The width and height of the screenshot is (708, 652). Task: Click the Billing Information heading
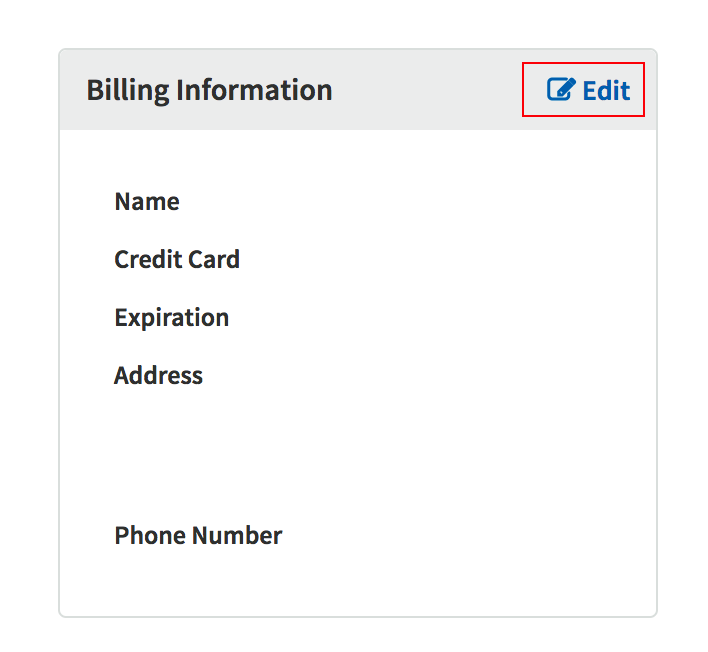point(209,90)
